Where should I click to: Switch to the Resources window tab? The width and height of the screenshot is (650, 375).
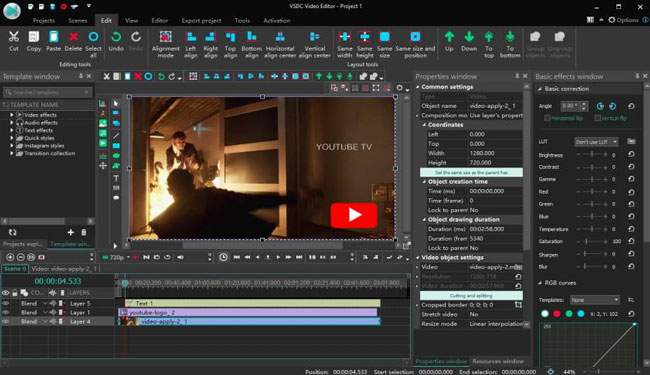point(498,361)
